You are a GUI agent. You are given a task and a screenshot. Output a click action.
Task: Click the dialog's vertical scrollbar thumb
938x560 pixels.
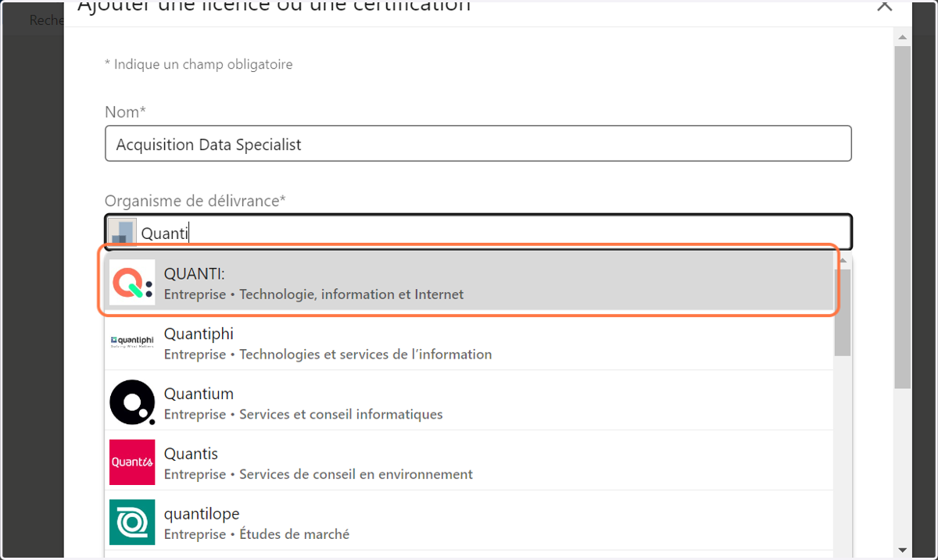tap(902, 217)
